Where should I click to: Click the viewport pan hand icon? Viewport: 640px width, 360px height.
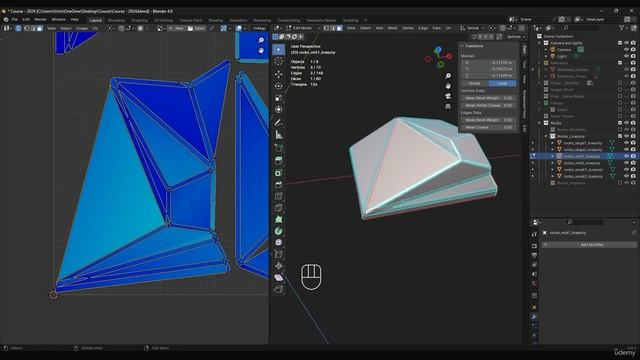(x=448, y=86)
